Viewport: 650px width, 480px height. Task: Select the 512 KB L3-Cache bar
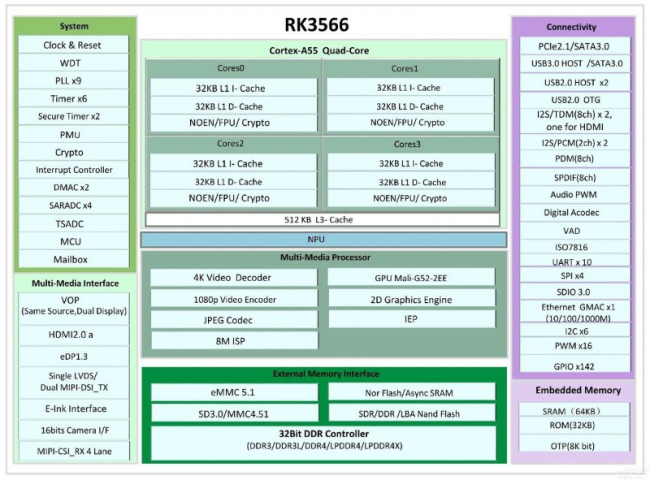point(322,220)
